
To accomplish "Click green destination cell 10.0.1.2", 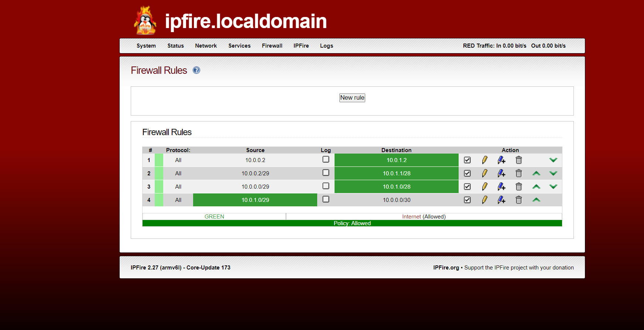I will click(x=397, y=160).
